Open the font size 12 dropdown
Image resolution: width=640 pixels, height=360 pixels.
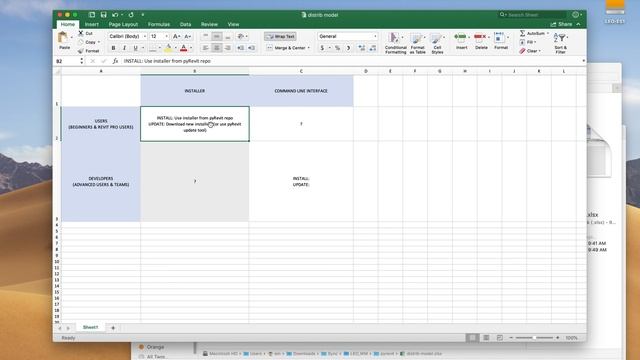point(167,36)
